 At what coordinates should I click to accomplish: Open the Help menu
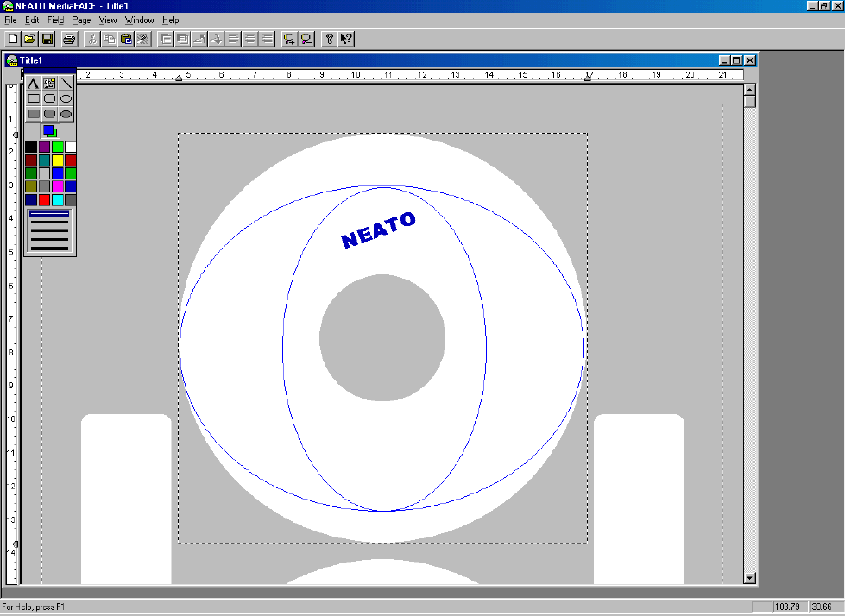[x=170, y=21]
